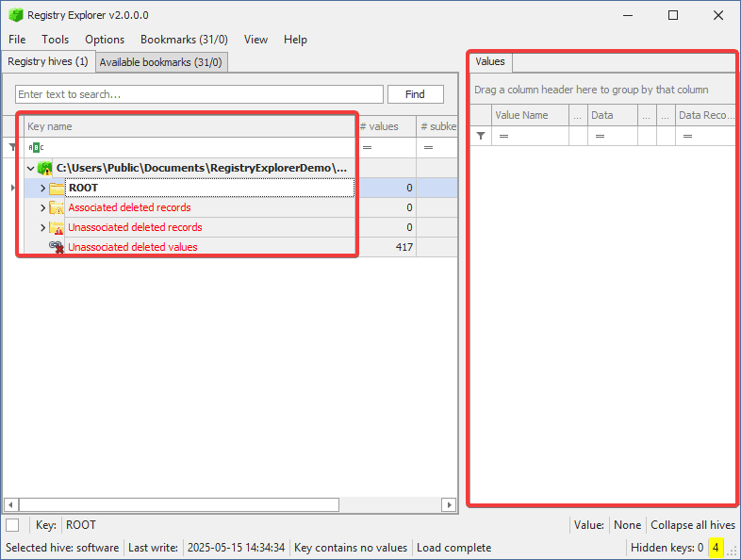This screenshot has height=560, width=741.
Task: Sort by the Data column header
Action: (x=613, y=115)
